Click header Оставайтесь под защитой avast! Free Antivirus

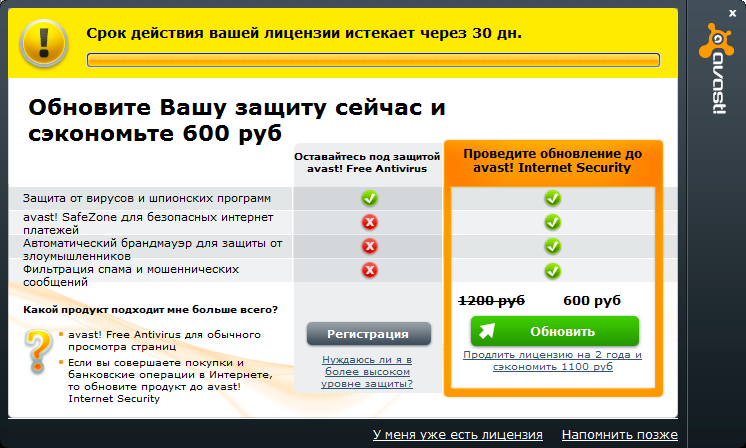point(367,163)
